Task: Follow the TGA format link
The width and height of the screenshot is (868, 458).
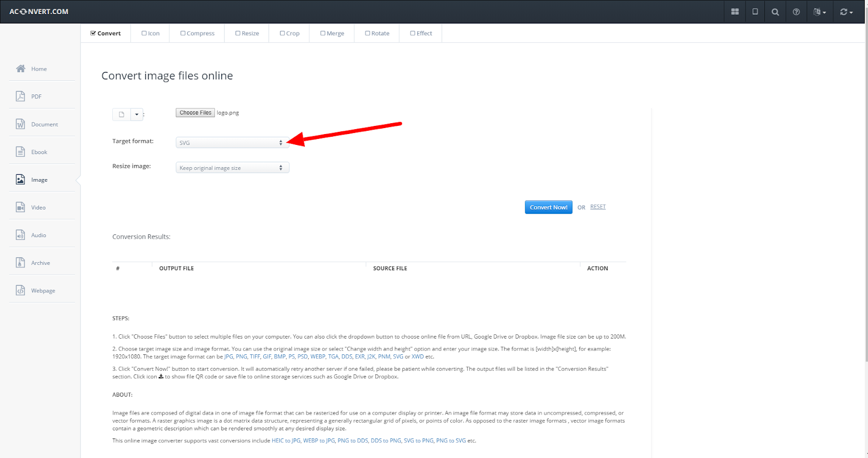Action: [333, 357]
